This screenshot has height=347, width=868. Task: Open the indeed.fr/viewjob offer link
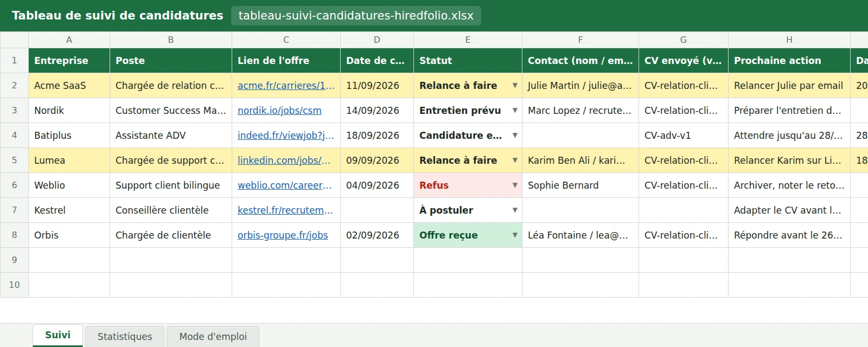coord(286,136)
